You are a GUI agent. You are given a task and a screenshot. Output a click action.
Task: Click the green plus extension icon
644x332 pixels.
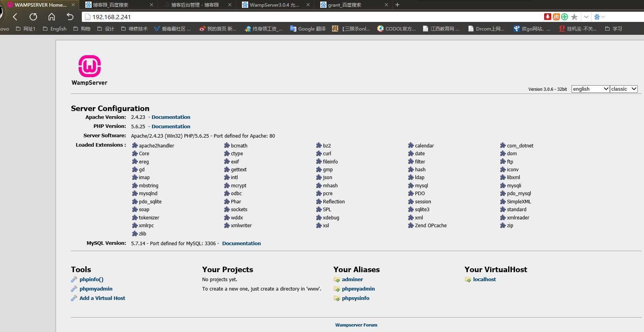click(x=564, y=17)
